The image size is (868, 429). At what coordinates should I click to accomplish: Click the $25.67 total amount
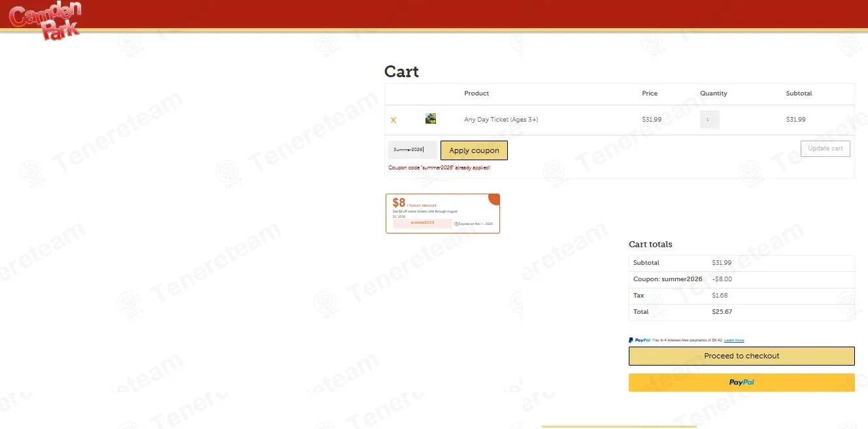722,312
